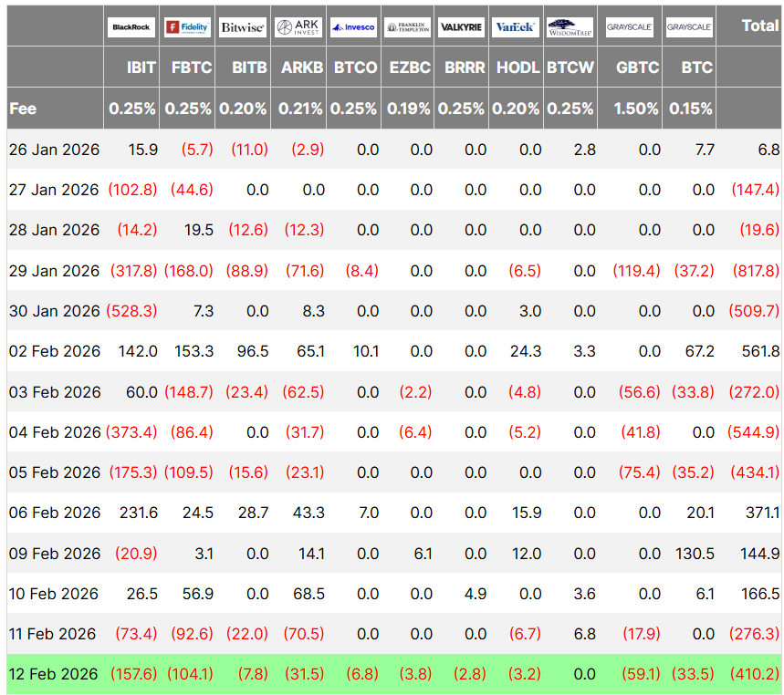Click the Grayscale logo above GBTC
The image size is (784, 695).
click(629, 27)
